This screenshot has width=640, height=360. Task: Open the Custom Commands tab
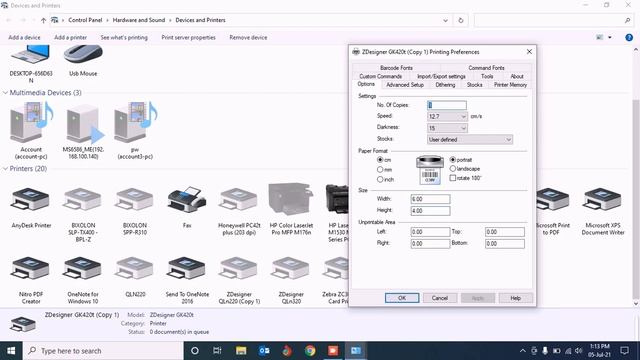tap(380, 76)
